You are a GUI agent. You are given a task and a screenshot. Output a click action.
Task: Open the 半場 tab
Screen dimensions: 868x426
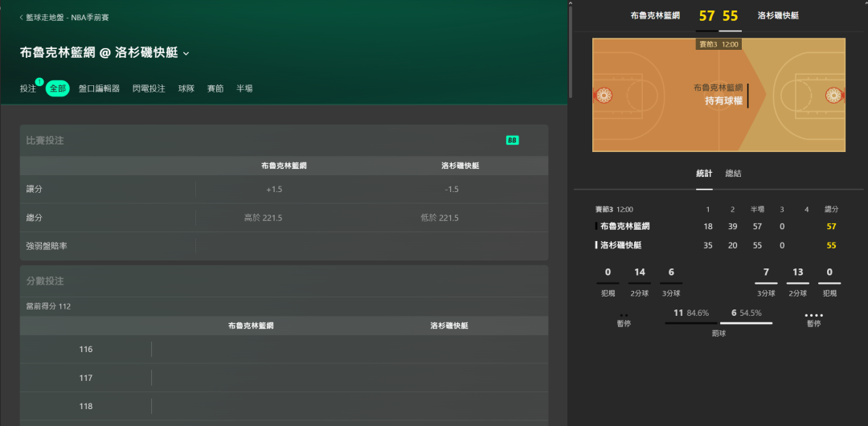[244, 88]
